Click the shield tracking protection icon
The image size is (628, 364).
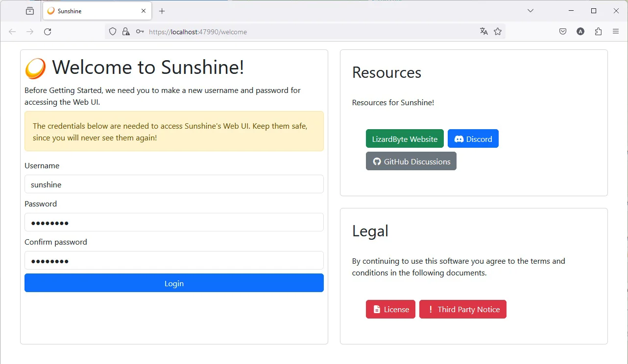(x=113, y=32)
